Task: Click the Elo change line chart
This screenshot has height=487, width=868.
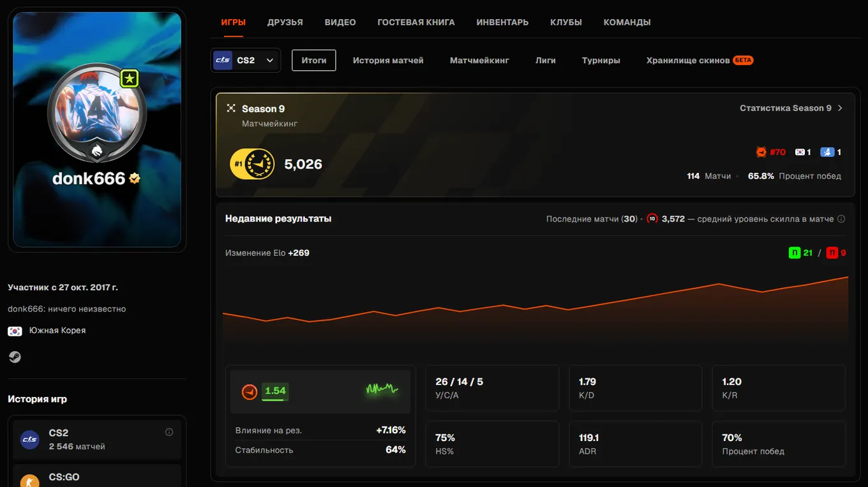Action: (535, 313)
